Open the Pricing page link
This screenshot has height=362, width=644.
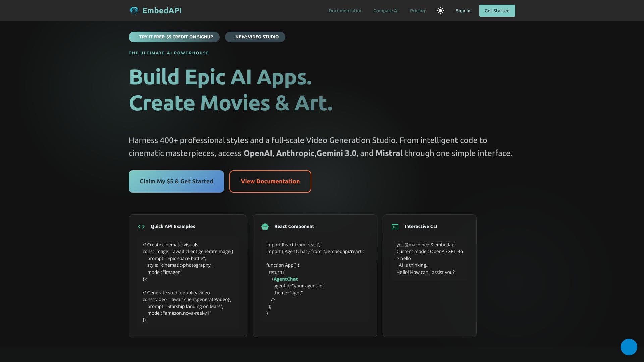[417, 11]
